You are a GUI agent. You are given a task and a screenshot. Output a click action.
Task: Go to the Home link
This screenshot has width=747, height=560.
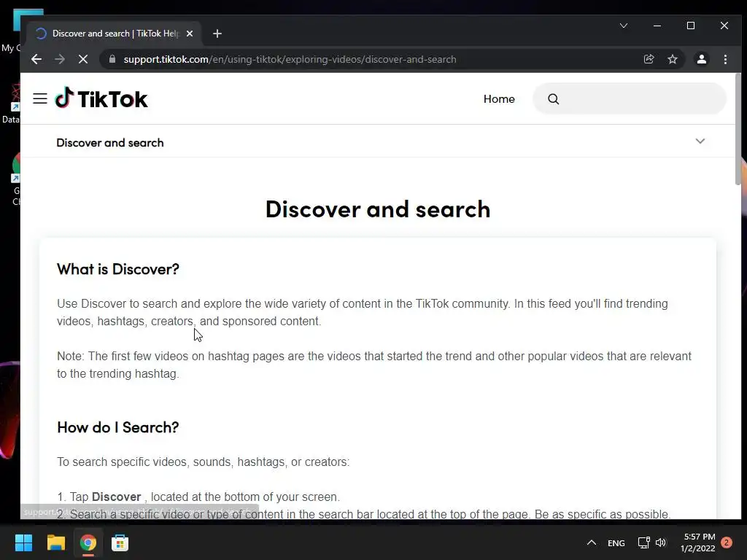point(499,98)
